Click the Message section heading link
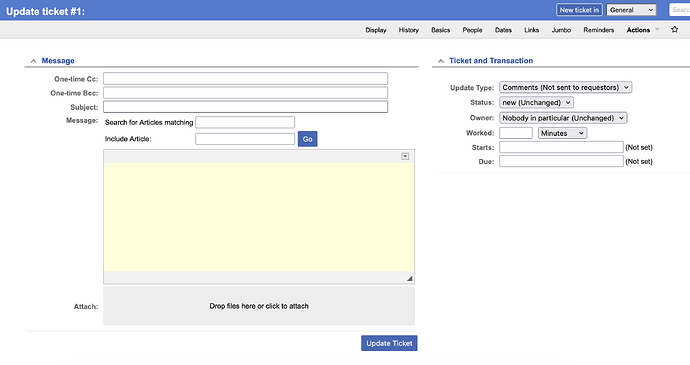This screenshot has width=690, height=365. 58,61
